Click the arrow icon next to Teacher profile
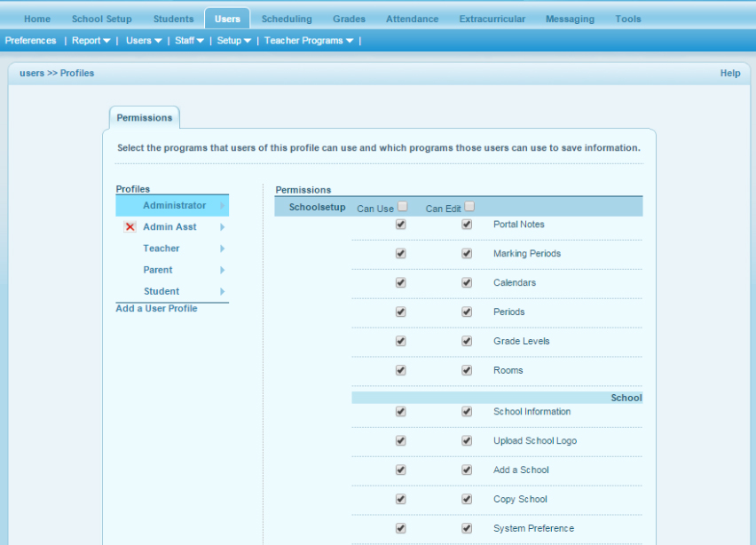756x545 pixels. (x=222, y=249)
